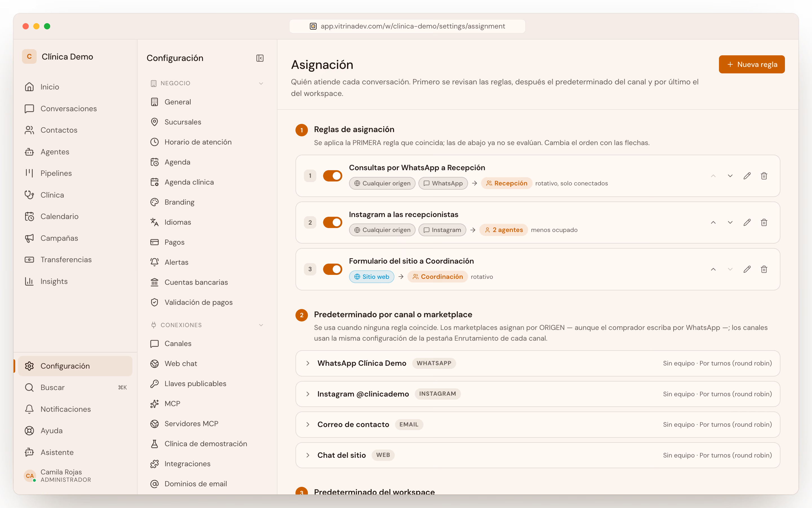Image resolution: width=812 pixels, height=508 pixels.
Task: Delete the Formulario del sitio a Coordinación rule
Action: [764, 269]
